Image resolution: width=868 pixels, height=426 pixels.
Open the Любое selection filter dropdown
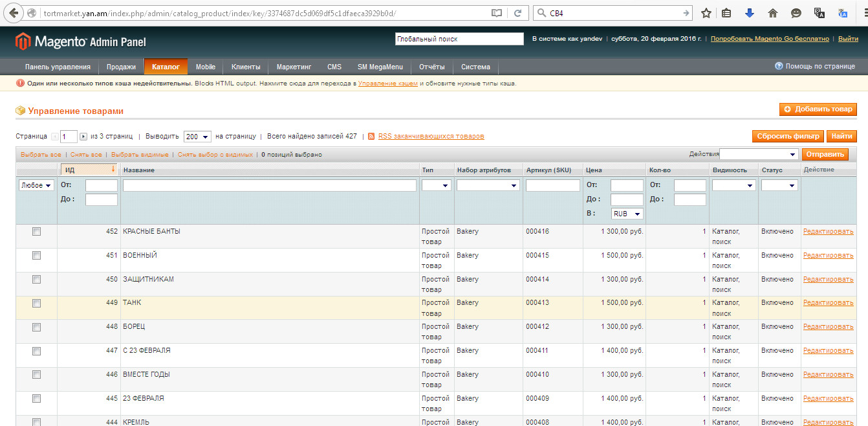[36, 185]
